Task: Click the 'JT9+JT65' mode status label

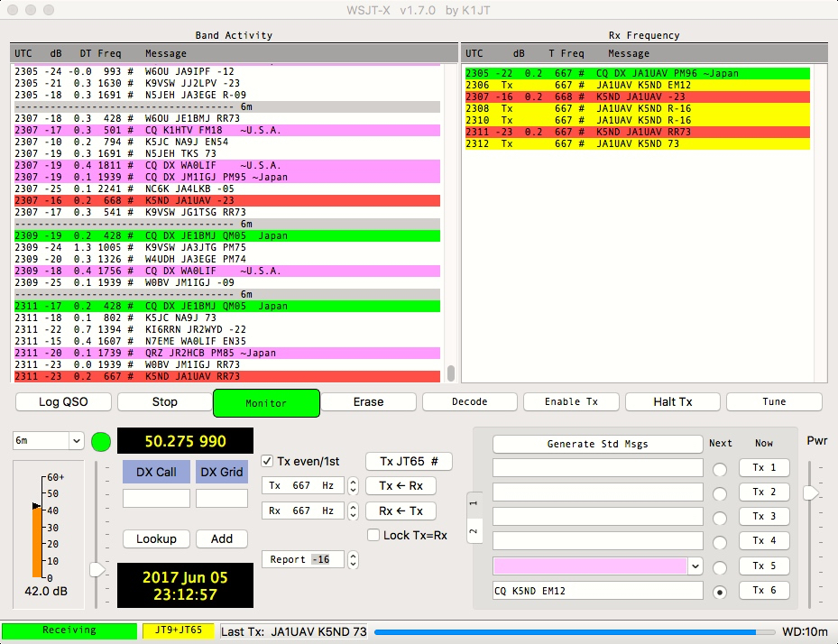Action: tap(179, 630)
